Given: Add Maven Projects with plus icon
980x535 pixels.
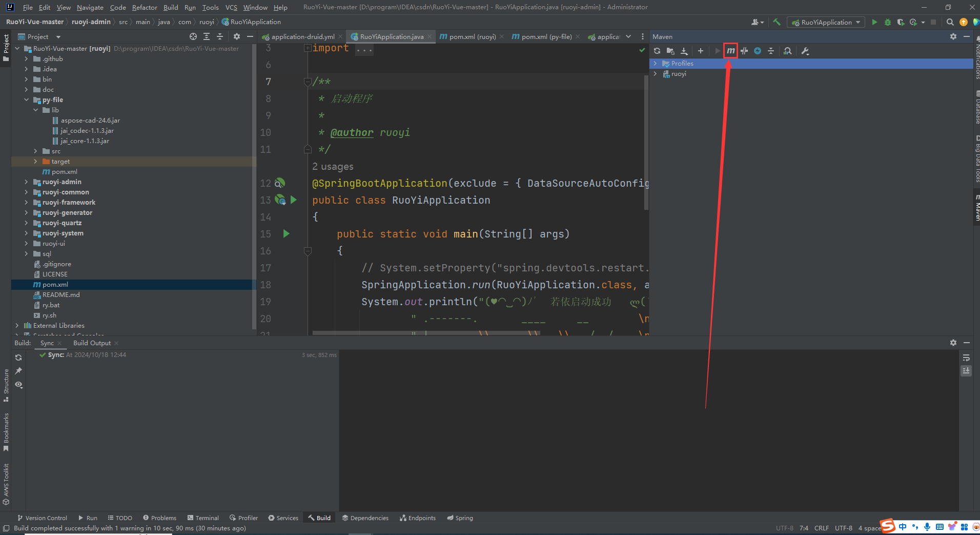Looking at the screenshot, I should coord(701,51).
